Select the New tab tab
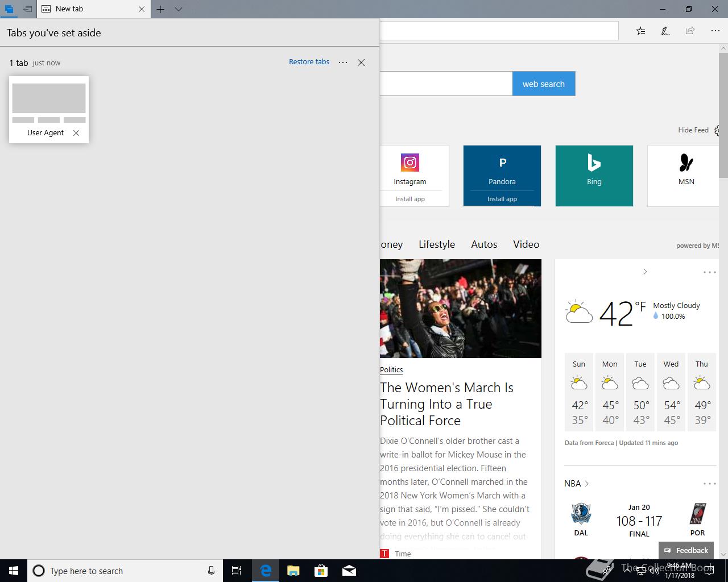 click(93, 9)
